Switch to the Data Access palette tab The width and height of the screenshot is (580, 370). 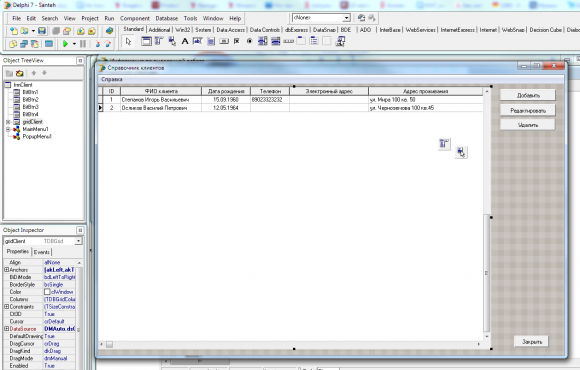tap(230, 30)
